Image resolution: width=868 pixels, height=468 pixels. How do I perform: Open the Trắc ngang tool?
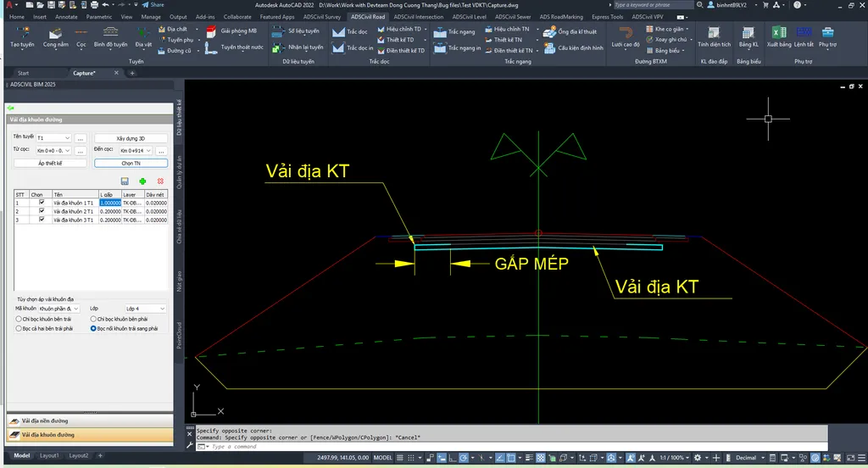[x=454, y=32]
